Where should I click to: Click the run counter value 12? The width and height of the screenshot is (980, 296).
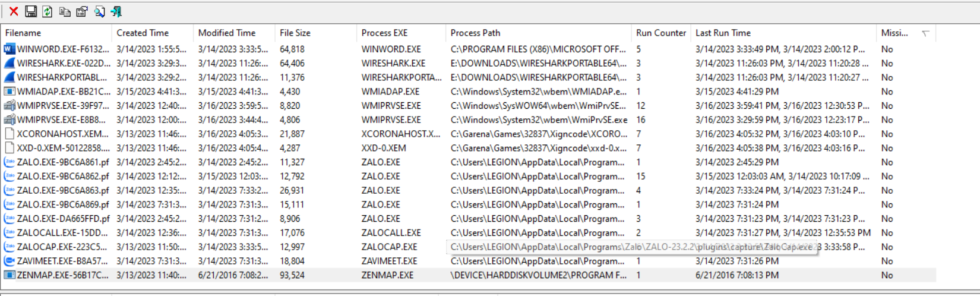[x=640, y=106]
